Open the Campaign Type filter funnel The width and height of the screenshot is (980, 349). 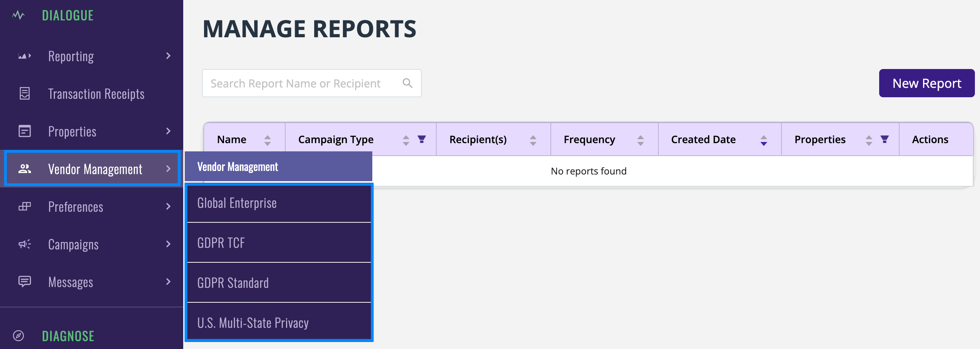[x=422, y=139]
